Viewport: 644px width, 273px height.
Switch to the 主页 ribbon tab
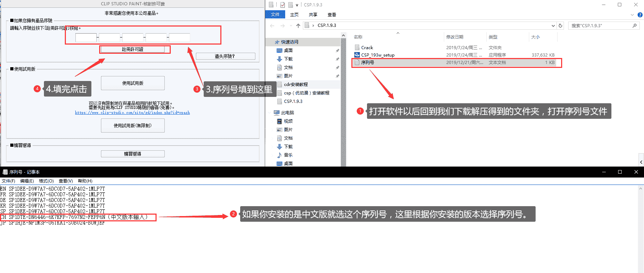click(294, 14)
